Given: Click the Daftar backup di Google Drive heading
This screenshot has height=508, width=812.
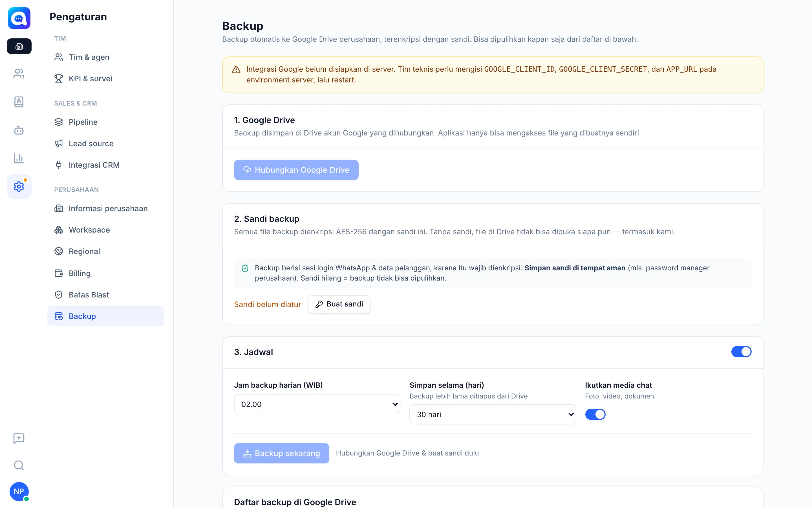Looking at the screenshot, I should [x=295, y=502].
